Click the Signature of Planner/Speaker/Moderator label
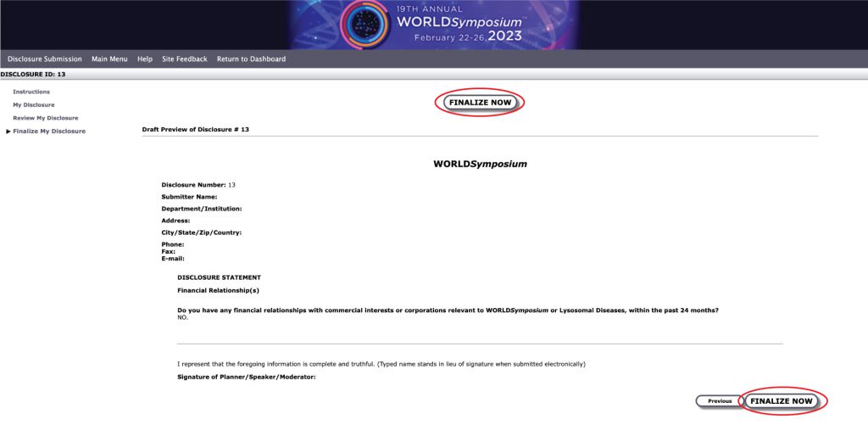The height and width of the screenshot is (425, 868). (x=247, y=377)
